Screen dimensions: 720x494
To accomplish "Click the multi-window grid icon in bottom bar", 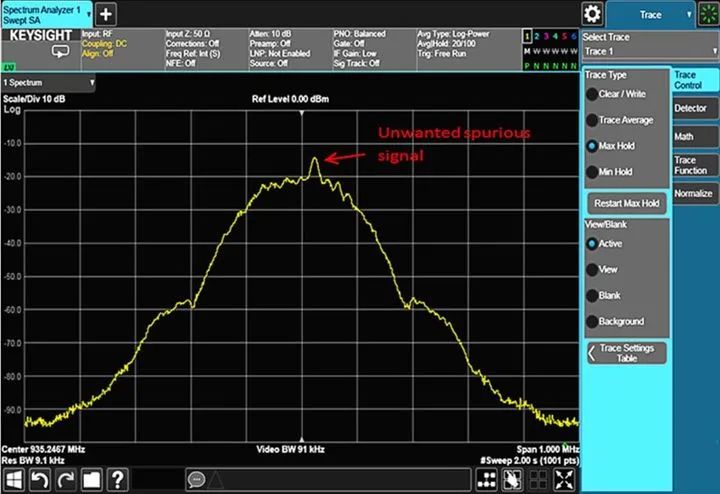I will [538, 480].
